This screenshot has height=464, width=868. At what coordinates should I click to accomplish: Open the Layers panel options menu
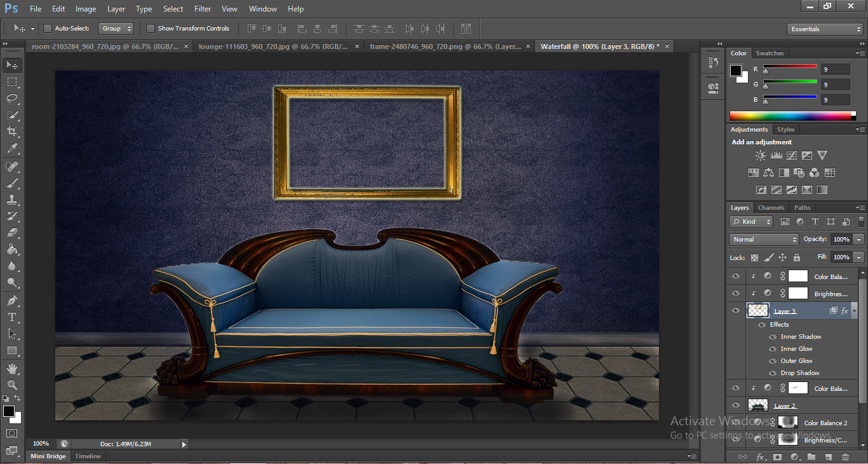860,208
